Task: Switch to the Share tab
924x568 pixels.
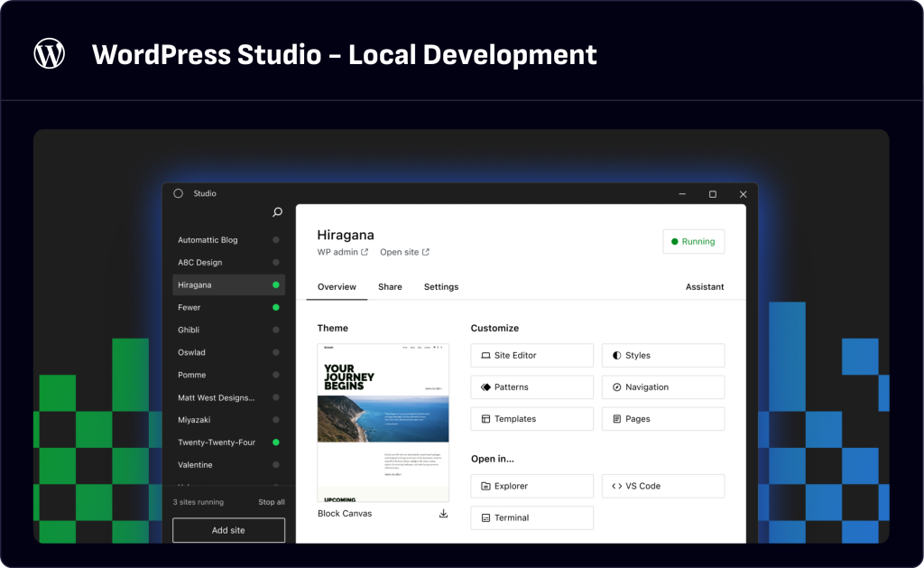Action: [390, 287]
